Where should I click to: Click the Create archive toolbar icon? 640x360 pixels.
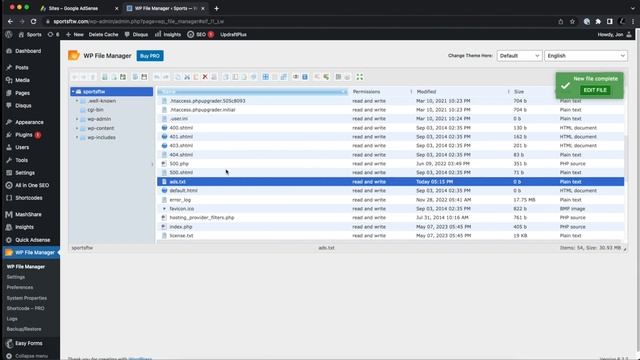click(326, 77)
